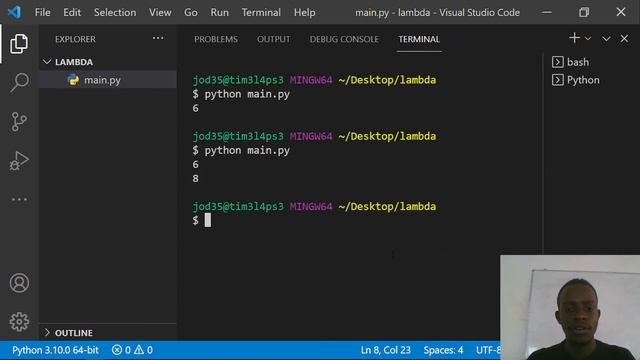Collapse the panel with the chevron icon
The width and height of the screenshot is (640, 360).
(x=606, y=39)
